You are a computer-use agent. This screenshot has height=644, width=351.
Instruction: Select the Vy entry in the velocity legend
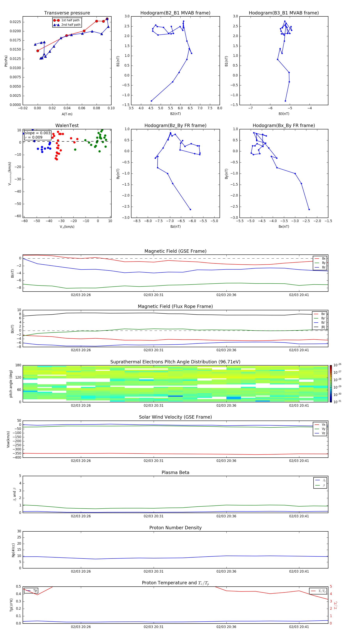pyautogui.click(x=320, y=429)
